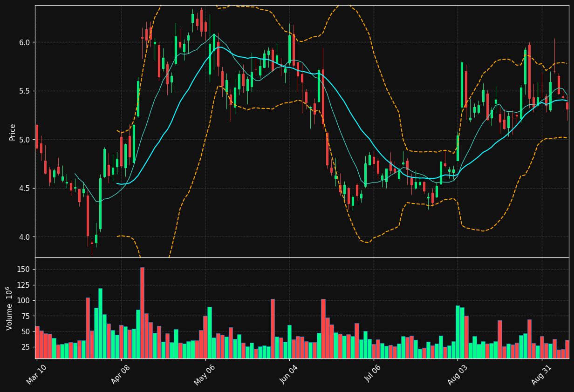Click the 125 volume tick label
The height and width of the screenshot is (392, 574).
24,285
